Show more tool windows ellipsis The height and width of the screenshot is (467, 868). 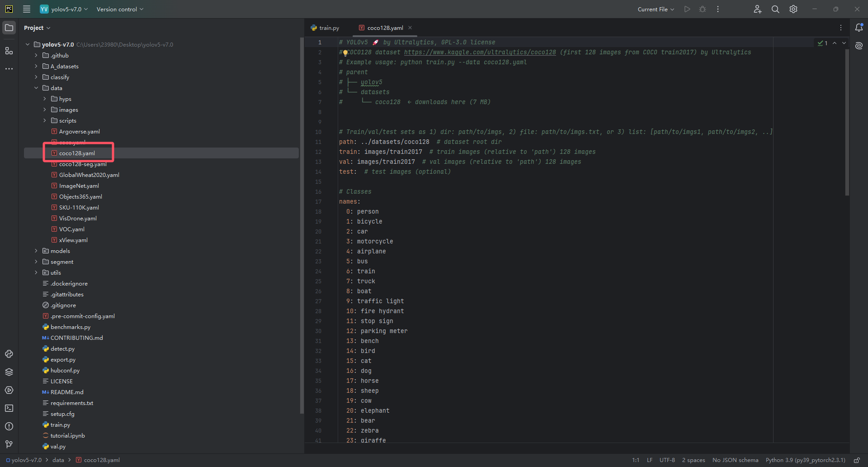9,69
